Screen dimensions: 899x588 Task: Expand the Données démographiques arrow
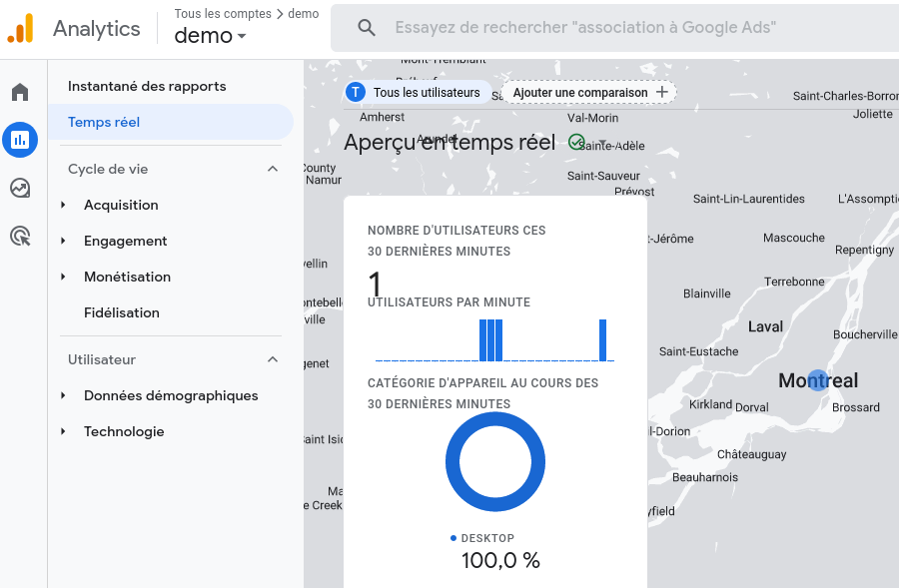click(x=63, y=395)
